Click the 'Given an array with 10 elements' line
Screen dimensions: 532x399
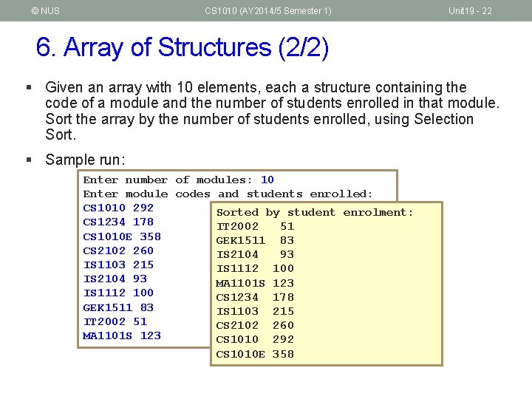pyautogui.click(x=256, y=87)
